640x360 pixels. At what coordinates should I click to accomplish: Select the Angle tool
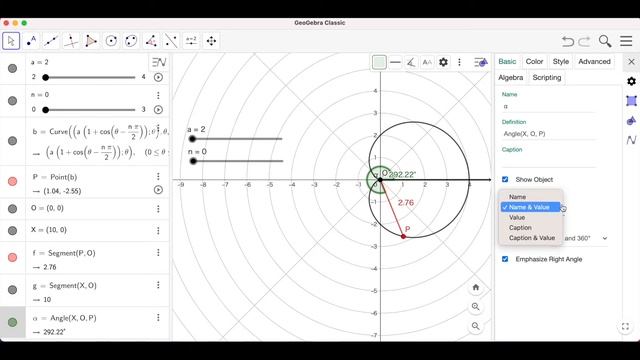tap(151, 41)
